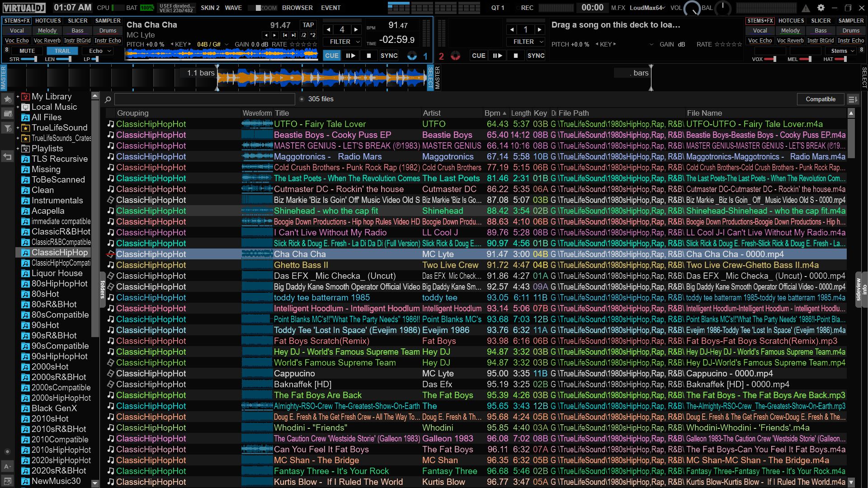Add a favorite folder with the star icon
The width and height of the screenshot is (868, 488).
tap(8, 99)
